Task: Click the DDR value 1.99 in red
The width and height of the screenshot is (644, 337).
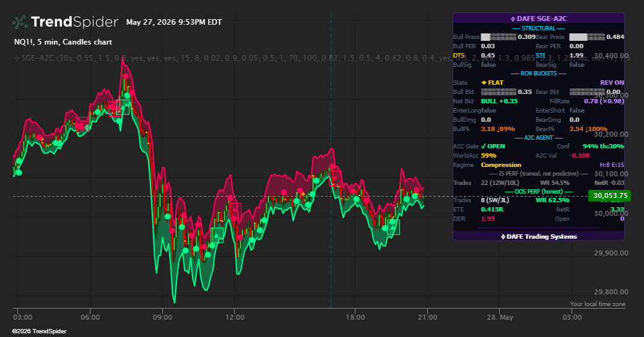Action: click(488, 218)
